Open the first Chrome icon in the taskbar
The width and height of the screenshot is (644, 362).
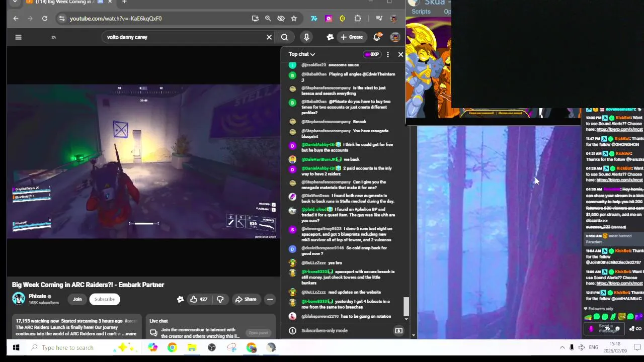[172, 347]
